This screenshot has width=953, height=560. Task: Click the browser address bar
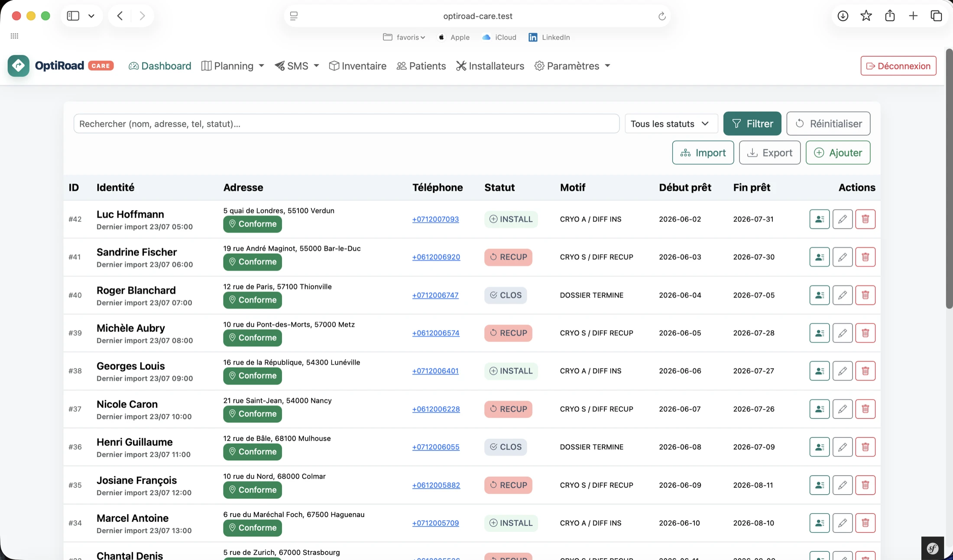click(477, 16)
